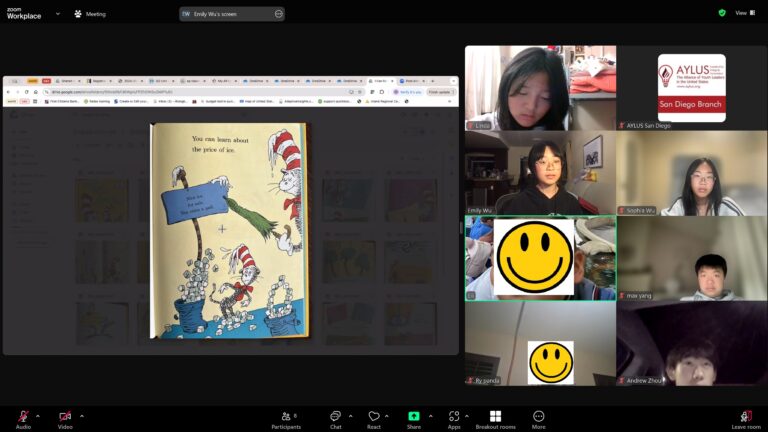Click the green Share screen button
Screen dimensions: 768x432
[414, 420]
